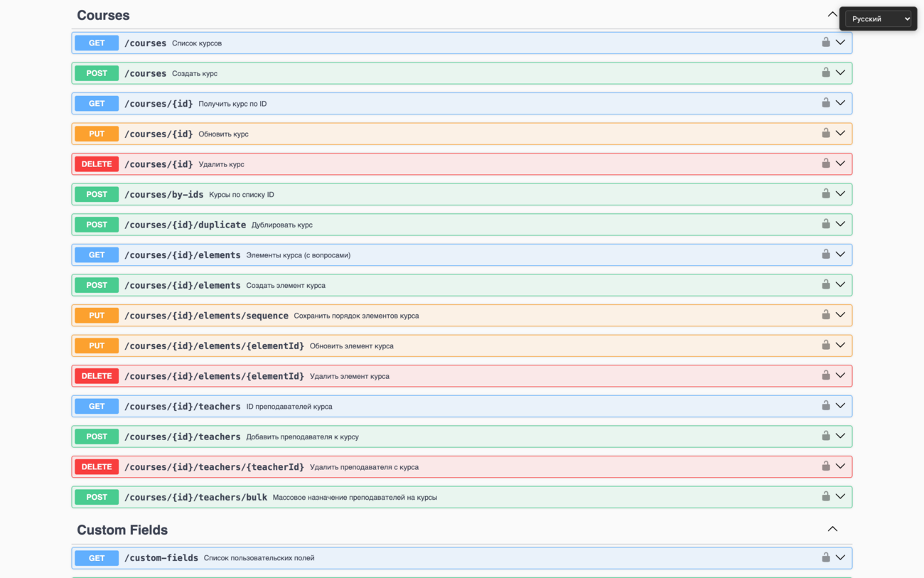Click lock icon on PUT /elements/{elementId} row

pos(826,345)
